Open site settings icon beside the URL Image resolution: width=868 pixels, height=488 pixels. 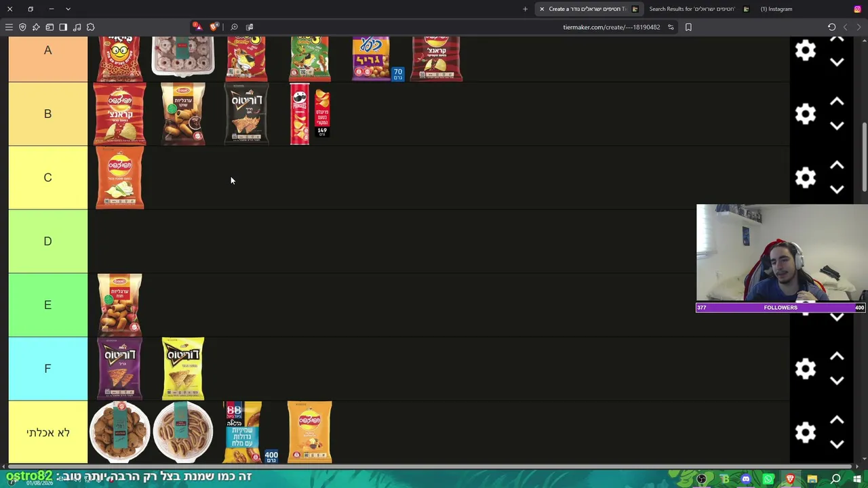(x=671, y=27)
